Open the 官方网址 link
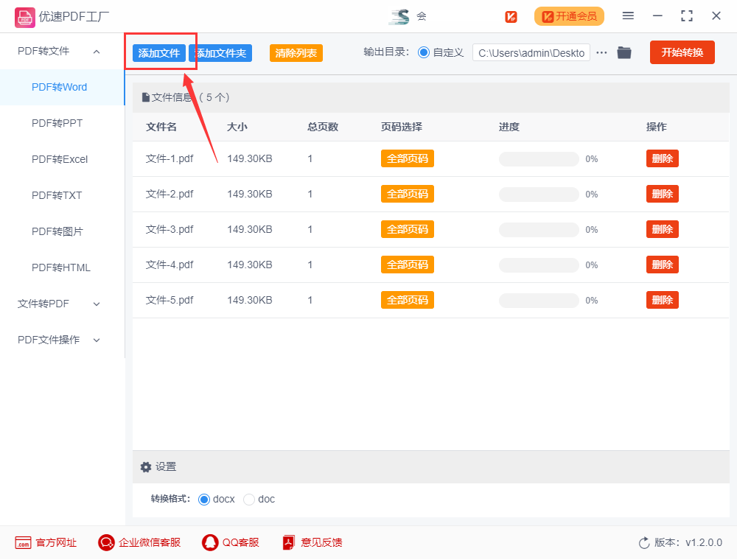Viewport: 737px width, 560px height. tap(56, 542)
